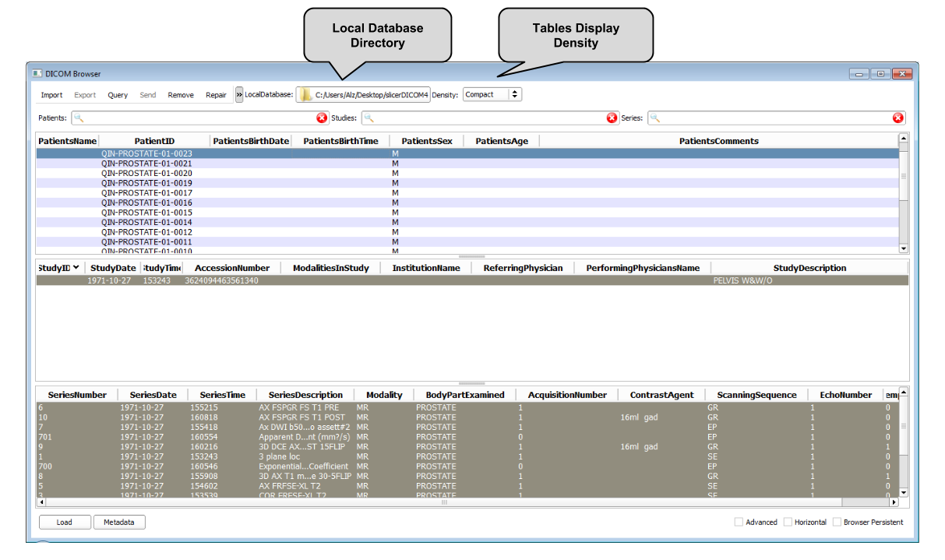Select patient QIN-PROSTATE-01-0019 row
945x560 pixels.
[x=146, y=183]
